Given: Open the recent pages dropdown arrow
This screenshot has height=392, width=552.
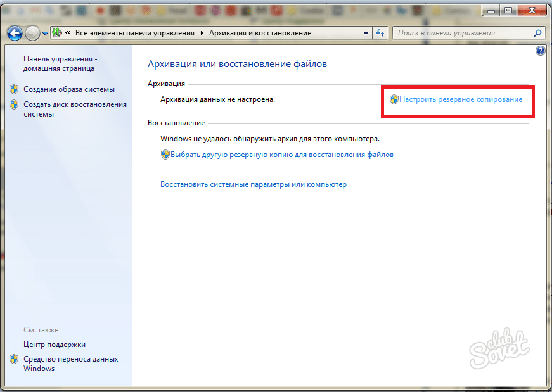Looking at the screenshot, I should pos(45,34).
